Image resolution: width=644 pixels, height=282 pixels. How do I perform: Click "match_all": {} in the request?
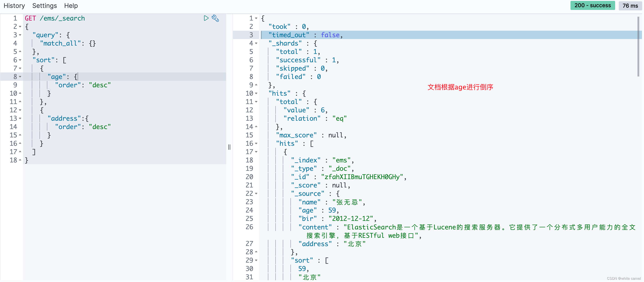[x=68, y=43]
